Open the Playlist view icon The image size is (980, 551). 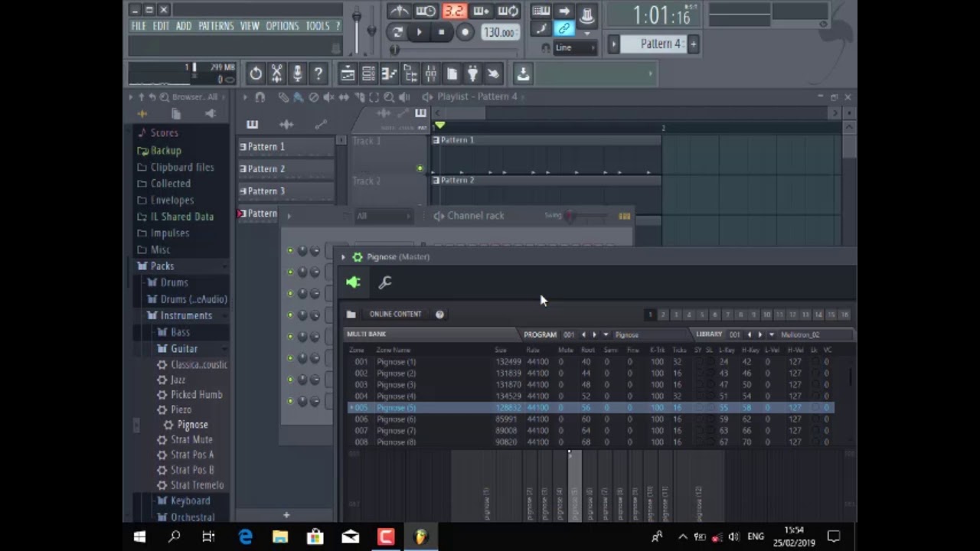coord(348,73)
